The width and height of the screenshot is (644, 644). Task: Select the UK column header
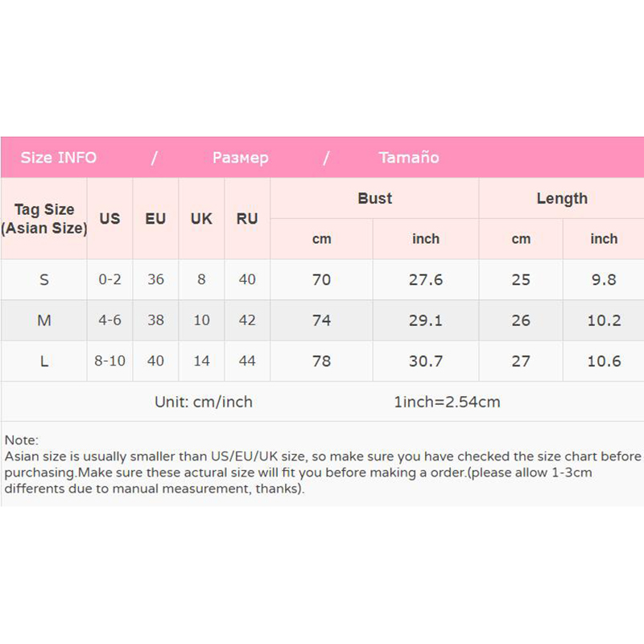(201, 219)
